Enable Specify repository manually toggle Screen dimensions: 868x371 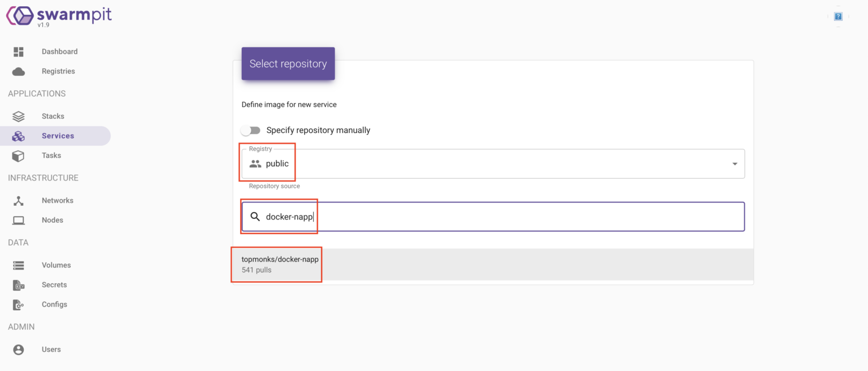[x=250, y=131]
